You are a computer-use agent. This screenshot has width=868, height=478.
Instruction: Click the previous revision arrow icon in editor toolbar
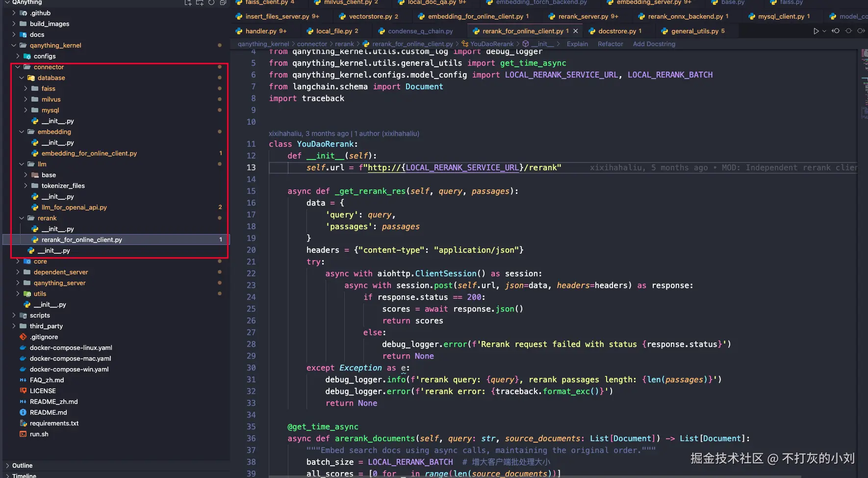point(836,31)
